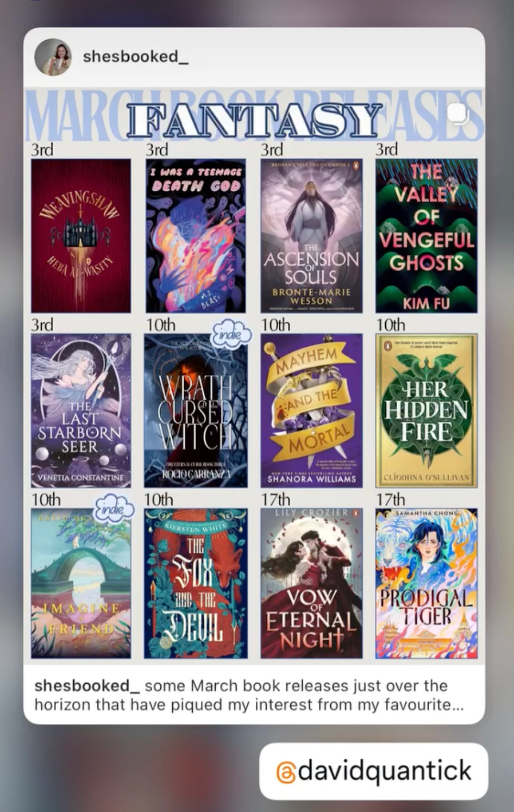Screen dimensions: 514x812
Task: Tap the multi-image carousel icon
Action: [x=457, y=114]
